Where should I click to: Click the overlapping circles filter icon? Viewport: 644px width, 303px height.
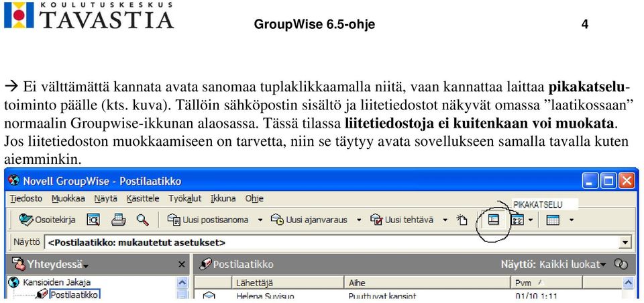(621, 264)
